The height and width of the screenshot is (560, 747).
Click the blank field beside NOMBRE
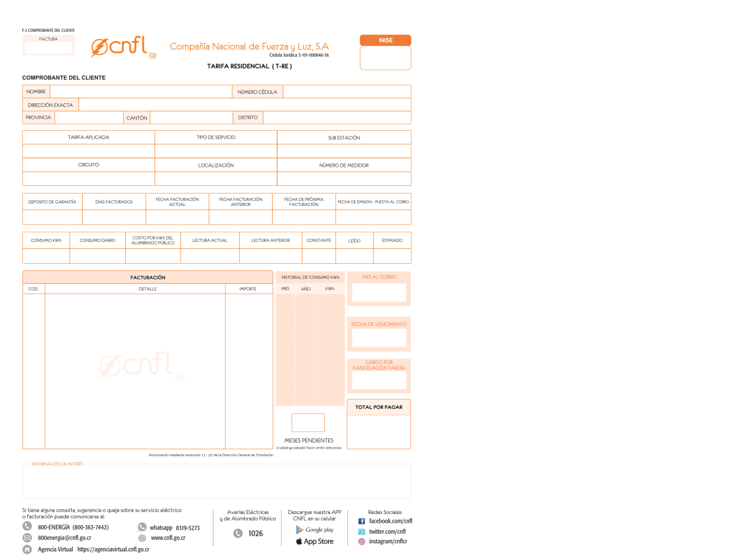(141, 91)
